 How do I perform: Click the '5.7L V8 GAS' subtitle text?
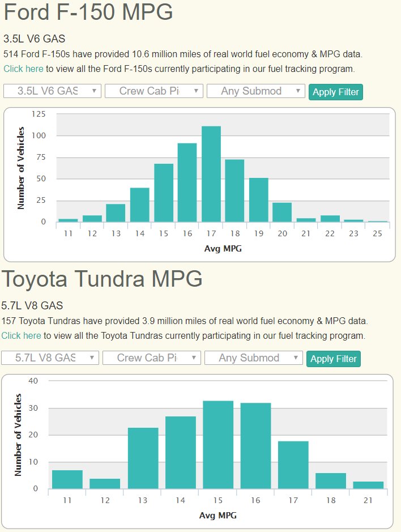click(32, 305)
